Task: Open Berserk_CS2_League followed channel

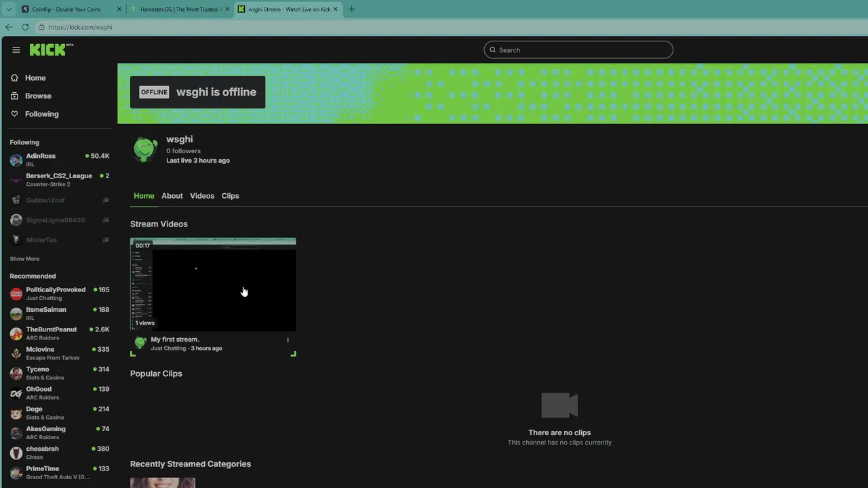Action: [x=59, y=180]
